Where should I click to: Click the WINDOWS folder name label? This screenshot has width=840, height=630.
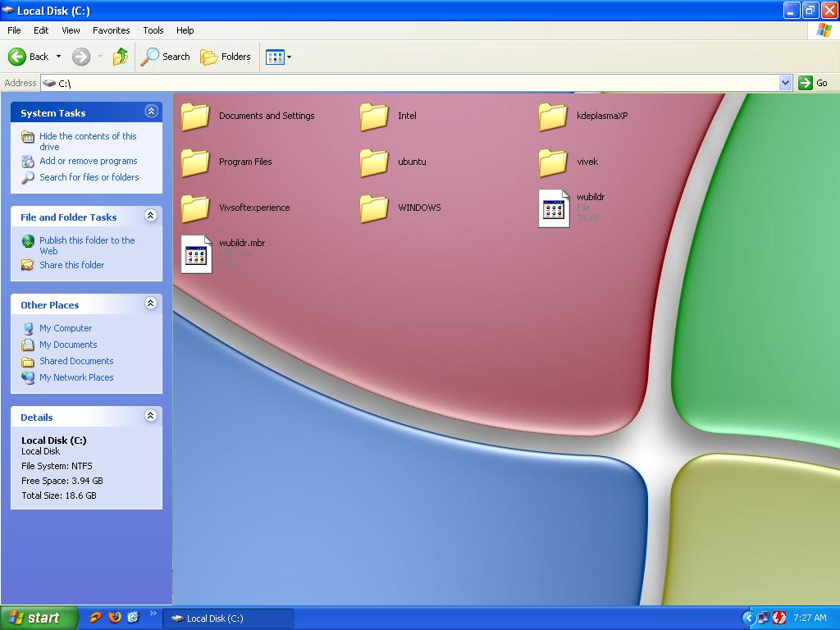coord(419,208)
